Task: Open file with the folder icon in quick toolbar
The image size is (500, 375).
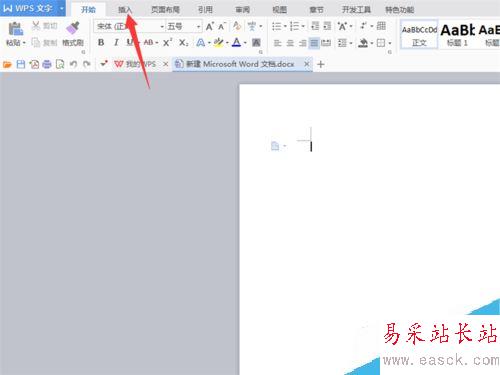Action: [7, 64]
